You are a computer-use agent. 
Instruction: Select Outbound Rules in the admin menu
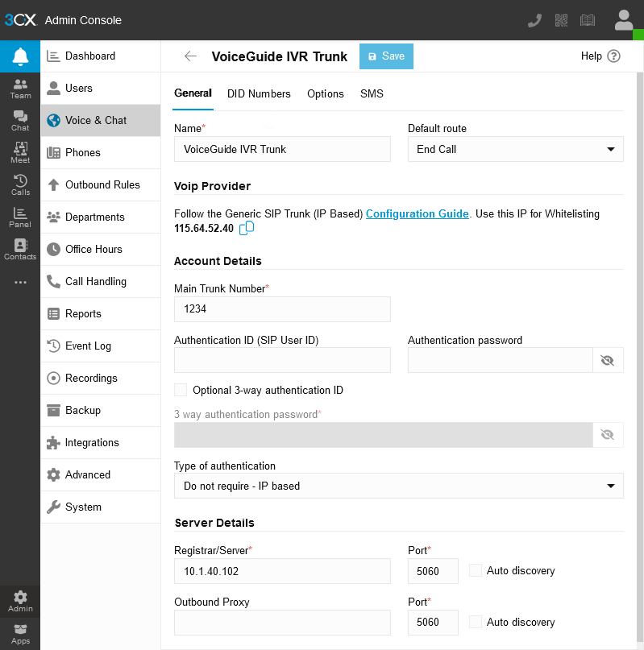[x=101, y=185]
